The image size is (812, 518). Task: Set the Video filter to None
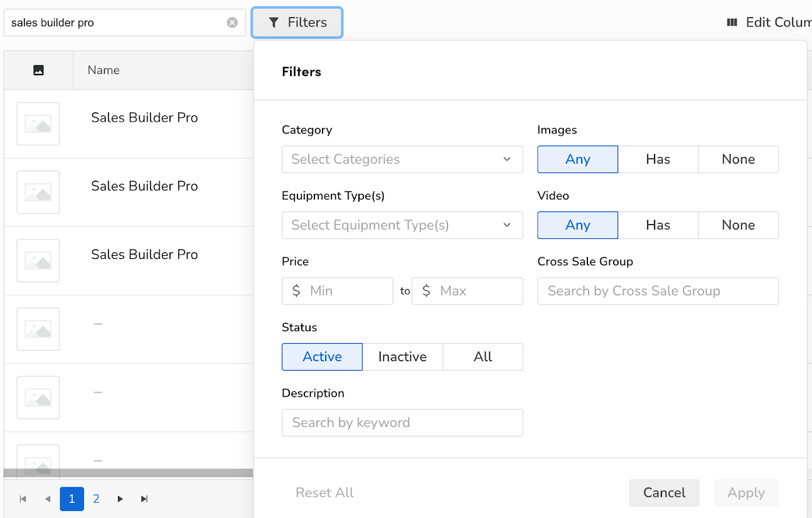pos(739,225)
